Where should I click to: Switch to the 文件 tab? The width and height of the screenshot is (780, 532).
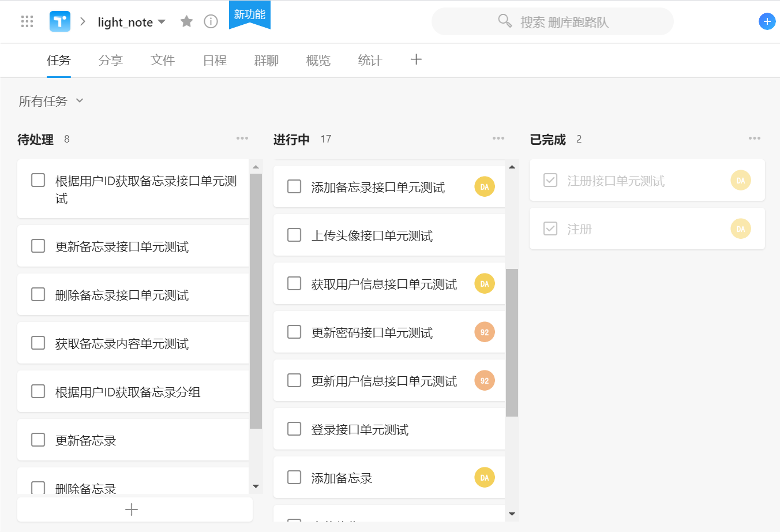coord(163,61)
